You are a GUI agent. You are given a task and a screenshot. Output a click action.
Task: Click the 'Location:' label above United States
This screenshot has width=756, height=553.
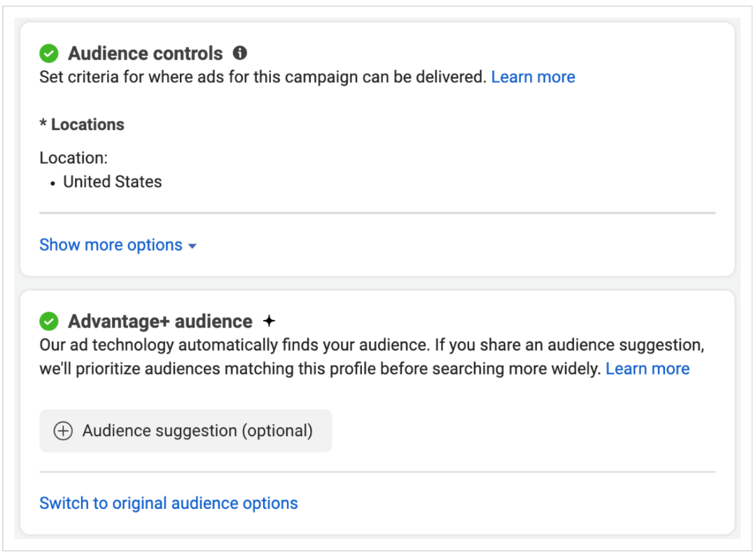(73, 158)
